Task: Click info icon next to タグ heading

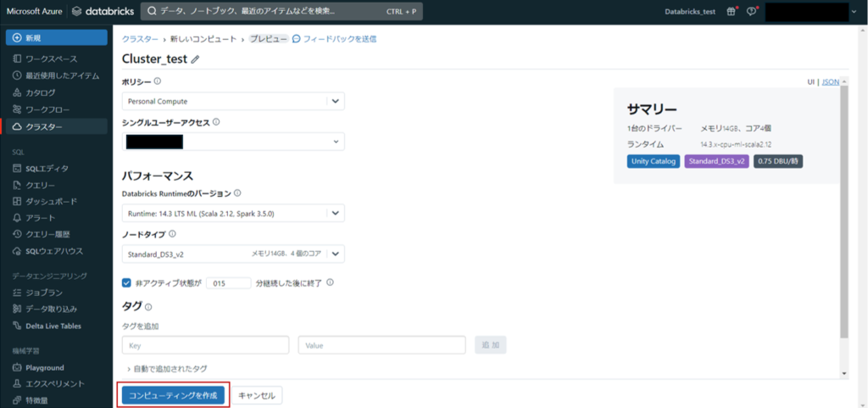Action: (148, 307)
